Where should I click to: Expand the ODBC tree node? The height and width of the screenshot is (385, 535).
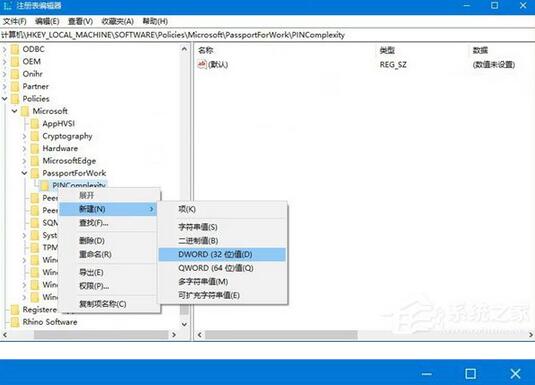4,49
